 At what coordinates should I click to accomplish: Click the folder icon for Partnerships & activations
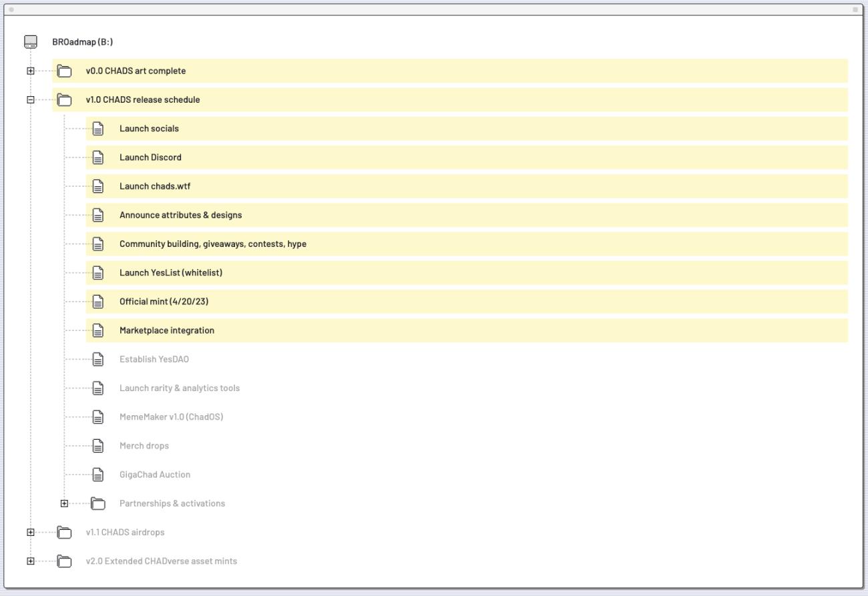pos(98,503)
